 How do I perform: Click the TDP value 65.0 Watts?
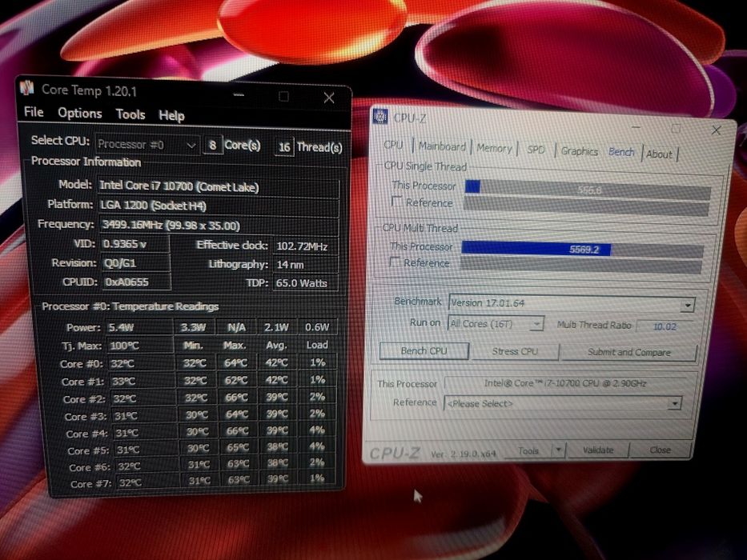click(305, 283)
